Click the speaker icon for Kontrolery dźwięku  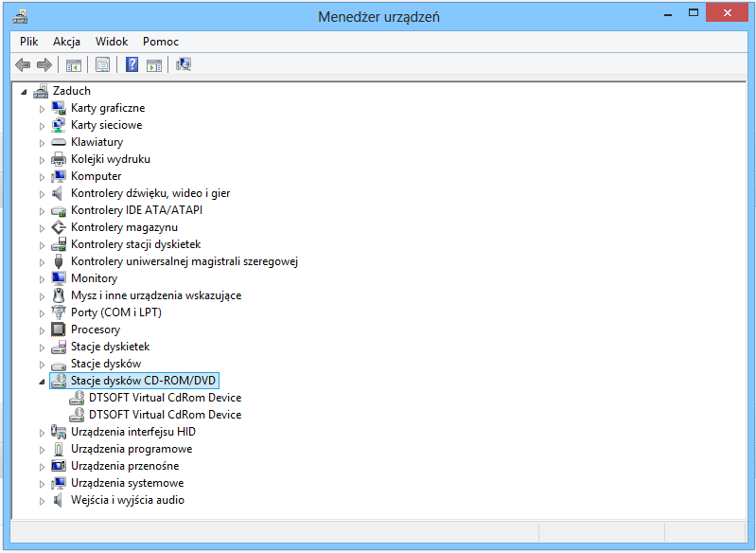[x=58, y=193]
